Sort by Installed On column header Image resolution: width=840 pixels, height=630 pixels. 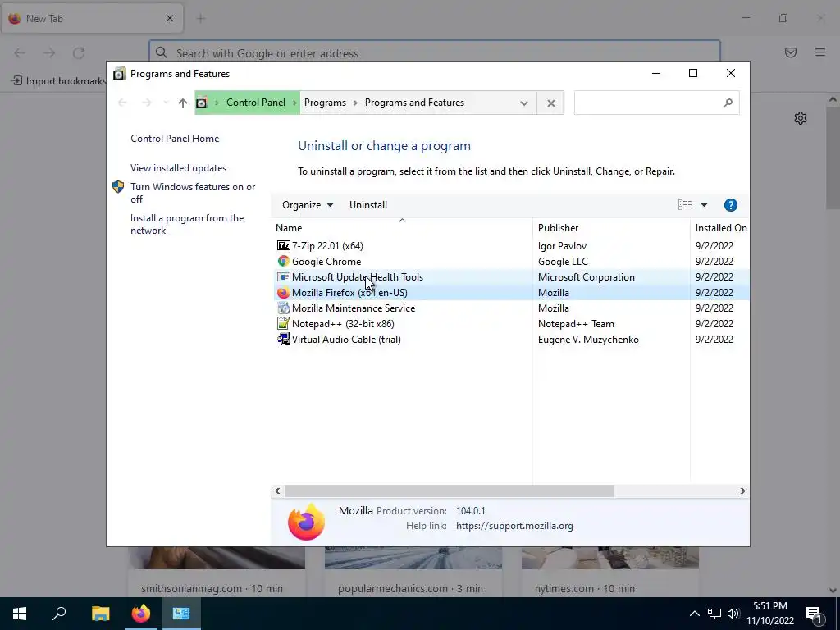click(720, 228)
